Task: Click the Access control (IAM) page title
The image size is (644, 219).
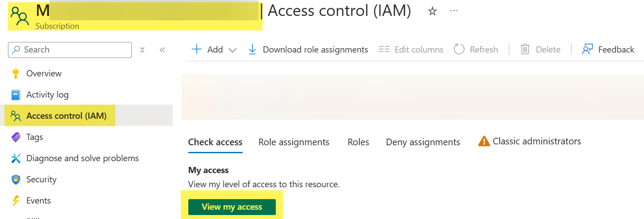Action: click(x=339, y=11)
